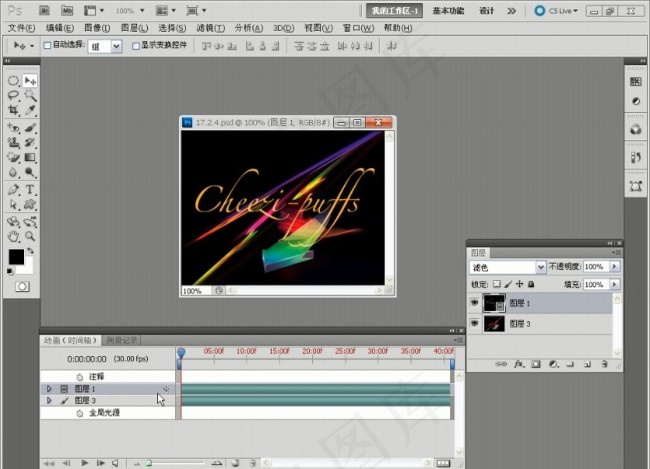Switch to 我的工作区-1 workspace

[x=395, y=11]
